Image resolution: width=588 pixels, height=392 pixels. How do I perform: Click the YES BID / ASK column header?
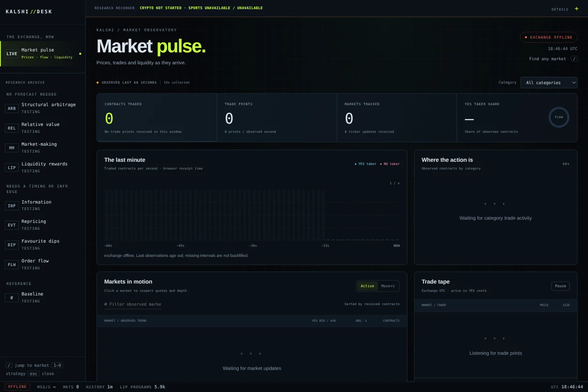[324, 321]
